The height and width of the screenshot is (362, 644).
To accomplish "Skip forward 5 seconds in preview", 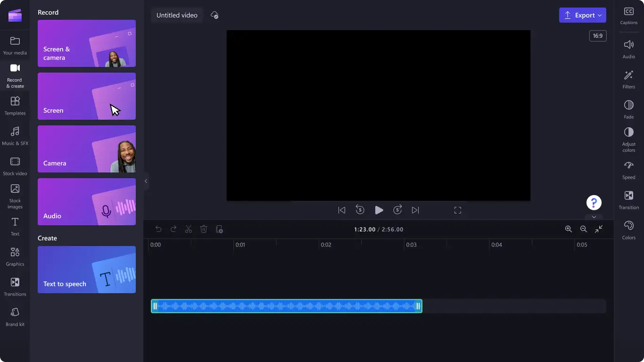I will [x=397, y=210].
